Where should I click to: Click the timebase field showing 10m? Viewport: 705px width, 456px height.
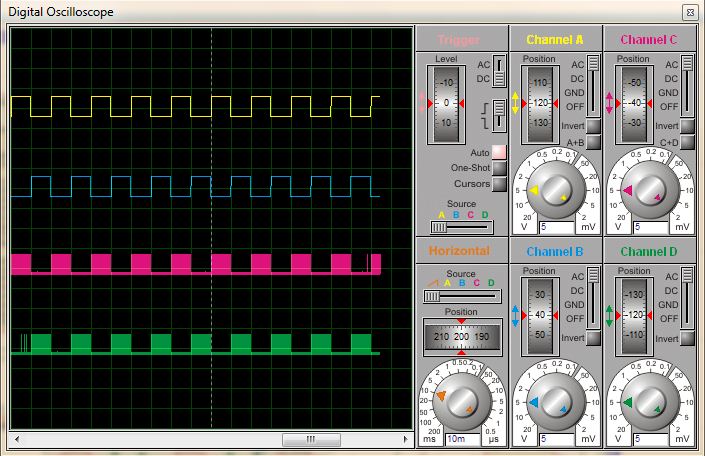click(463, 439)
